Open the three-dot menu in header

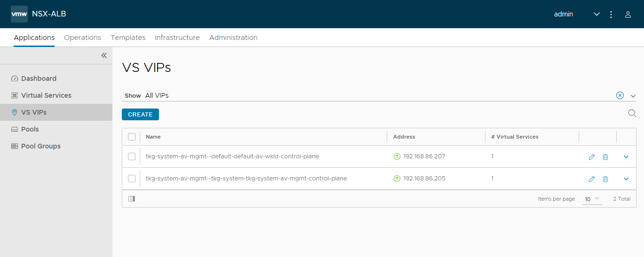tap(611, 15)
